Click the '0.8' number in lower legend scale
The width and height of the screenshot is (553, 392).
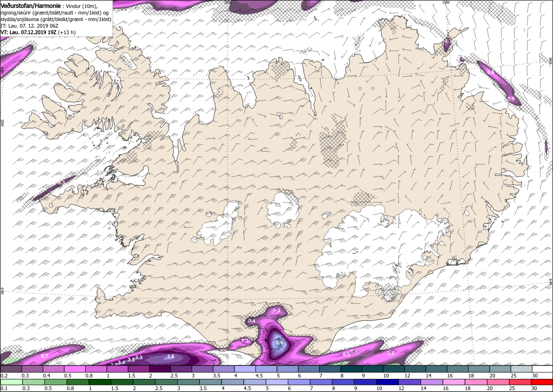point(71,388)
